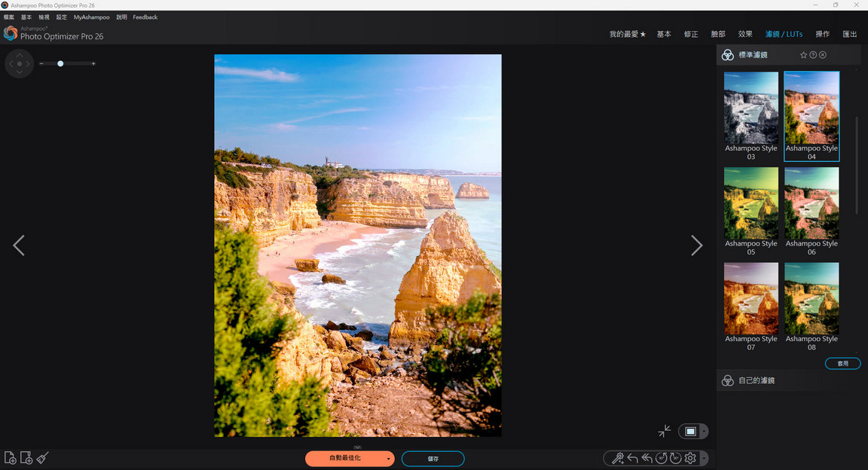Click the undo icon near the gear
This screenshot has height=470, width=868.
tap(633, 458)
